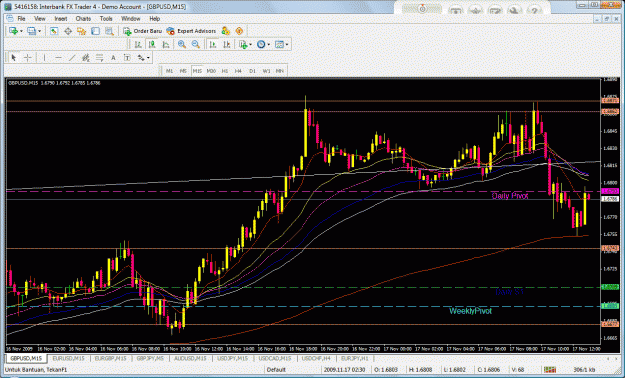This screenshot has height=378, width=625.
Task: Open the Insert menu
Action: [x=61, y=19]
